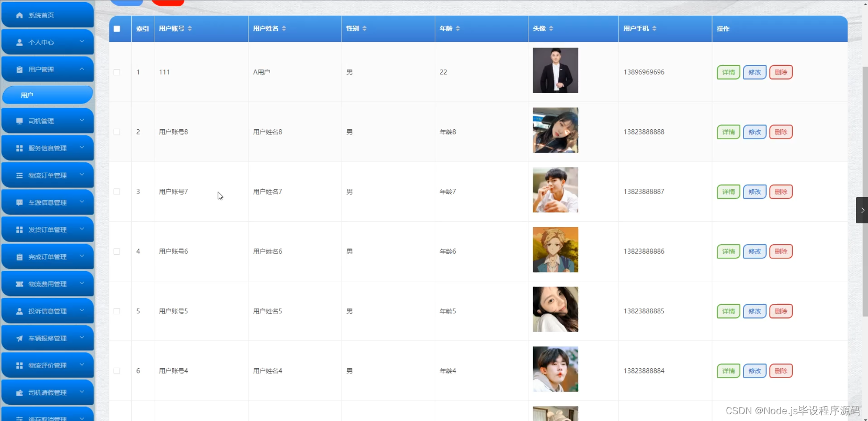868x421 pixels.
Task: Open the 投诉信息管理 menu item
Action: point(48,311)
